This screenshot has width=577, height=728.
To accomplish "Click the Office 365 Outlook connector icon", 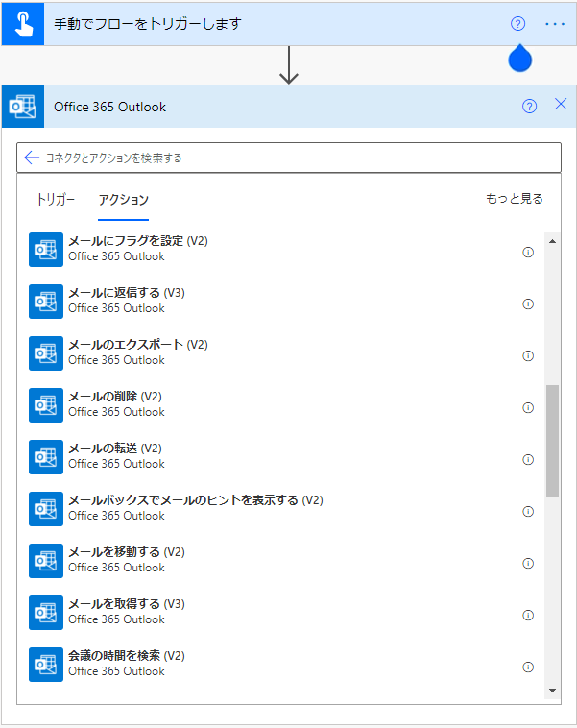I will click(23, 107).
